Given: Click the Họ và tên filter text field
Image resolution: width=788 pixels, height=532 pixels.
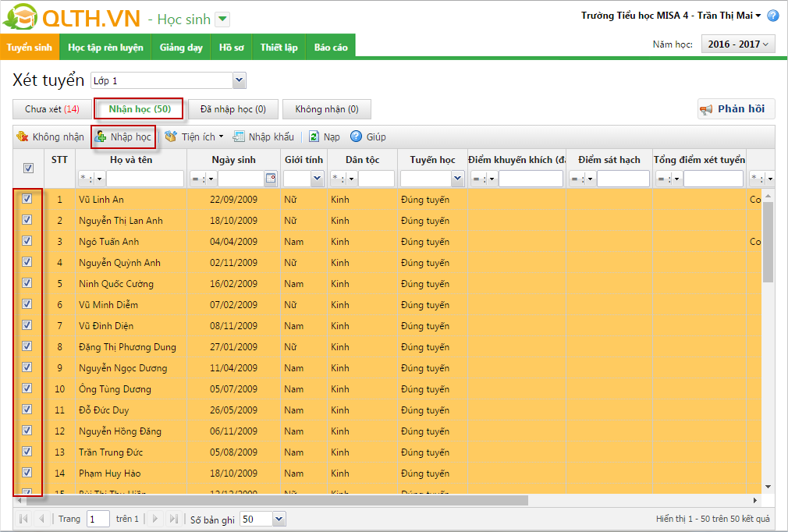Looking at the screenshot, I should tap(144, 179).
